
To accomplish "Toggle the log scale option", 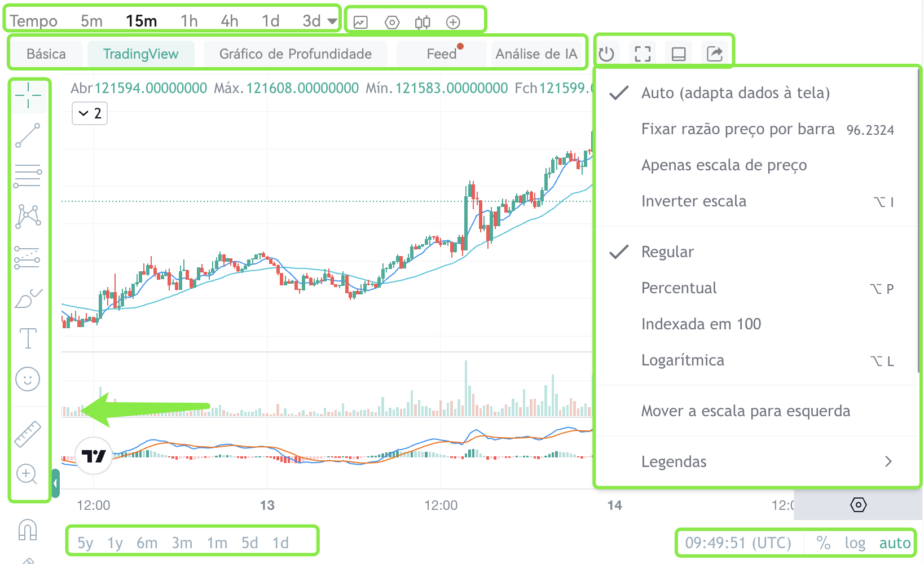I will pos(855,543).
